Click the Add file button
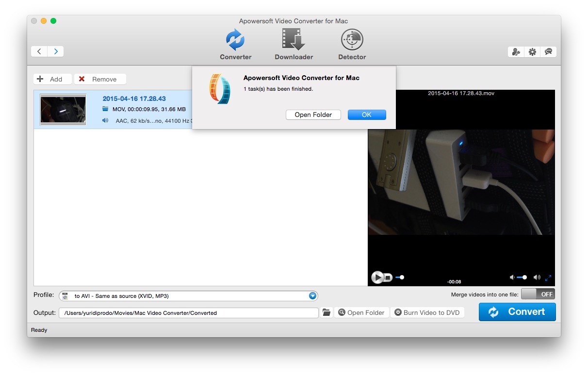The height and width of the screenshot is (376, 588). 52,79
